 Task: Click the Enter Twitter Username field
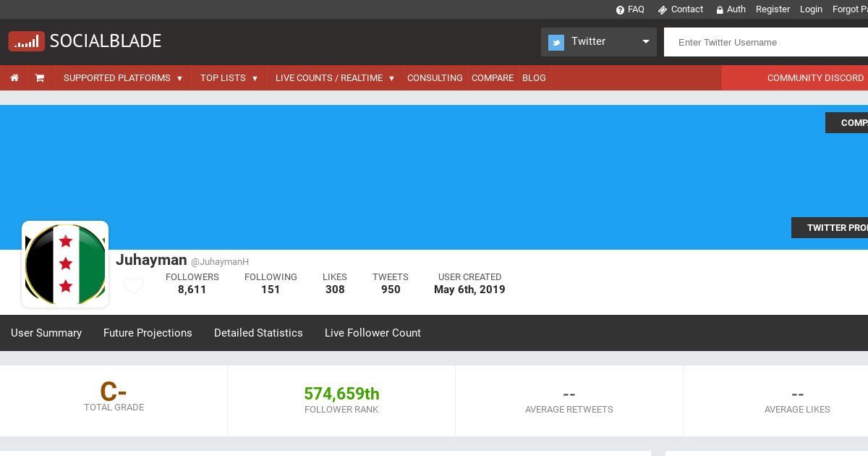[766, 42]
